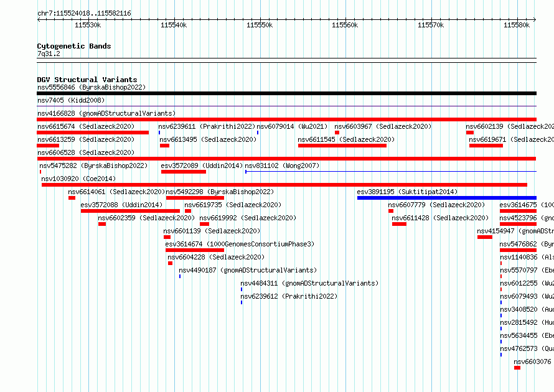Open nsv831102 (Wong2007) label
This screenshot has height=392, width=554.
(x=283, y=166)
